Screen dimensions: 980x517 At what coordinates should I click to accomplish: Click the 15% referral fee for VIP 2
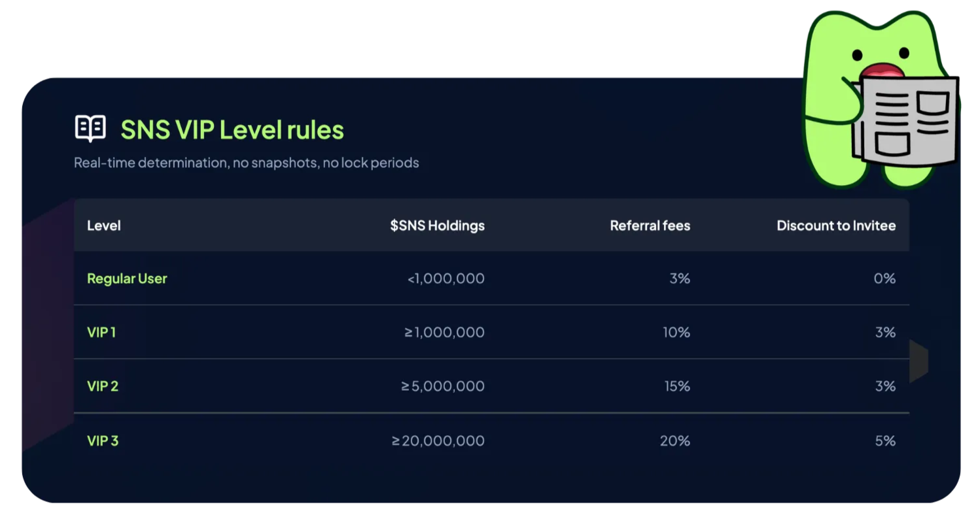(x=676, y=386)
